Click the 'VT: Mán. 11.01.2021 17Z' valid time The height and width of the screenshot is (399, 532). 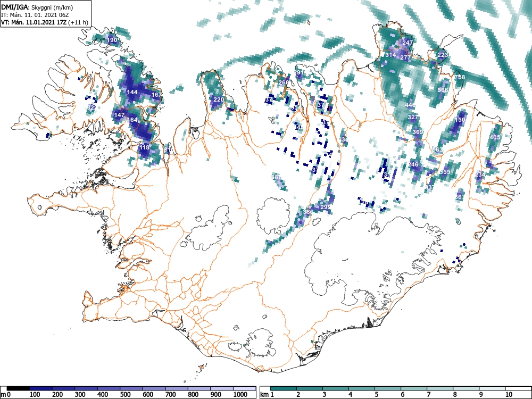tap(34, 22)
